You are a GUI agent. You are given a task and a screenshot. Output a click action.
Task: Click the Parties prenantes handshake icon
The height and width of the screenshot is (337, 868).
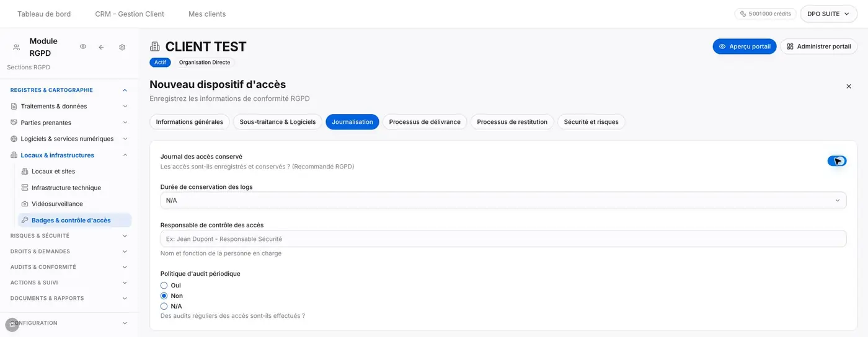click(x=14, y=123)
